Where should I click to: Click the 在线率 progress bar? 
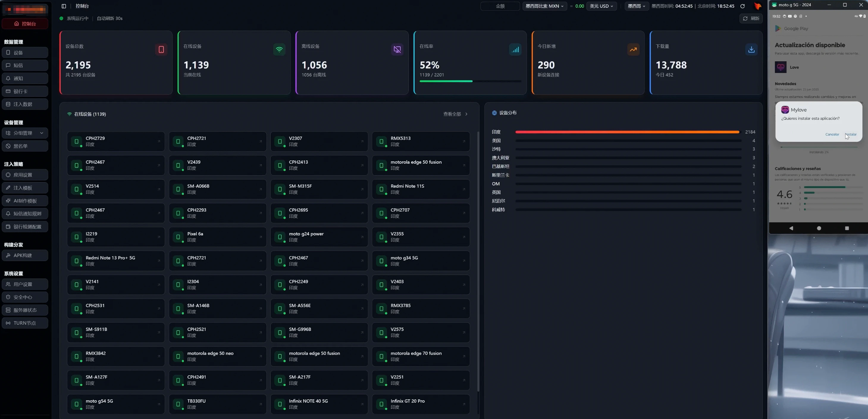point(470,81)
